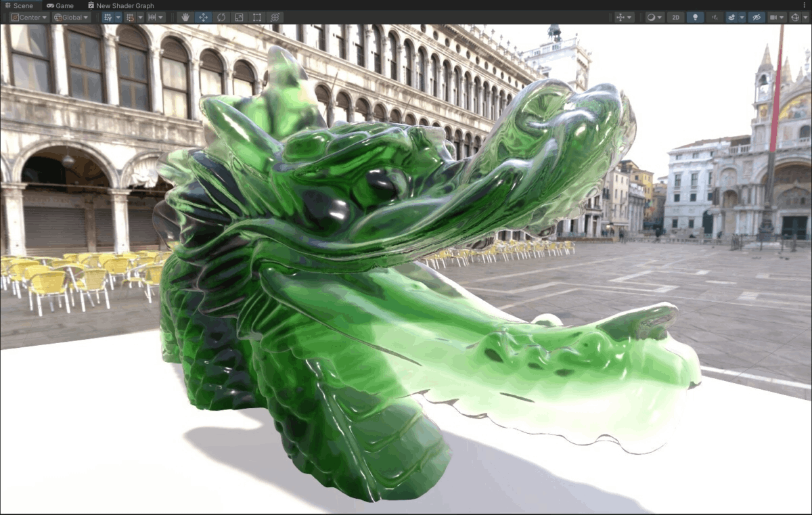Click the Gizmos sphere icon
This screenshot has height=515, width=812.
[x=795, y=18]
